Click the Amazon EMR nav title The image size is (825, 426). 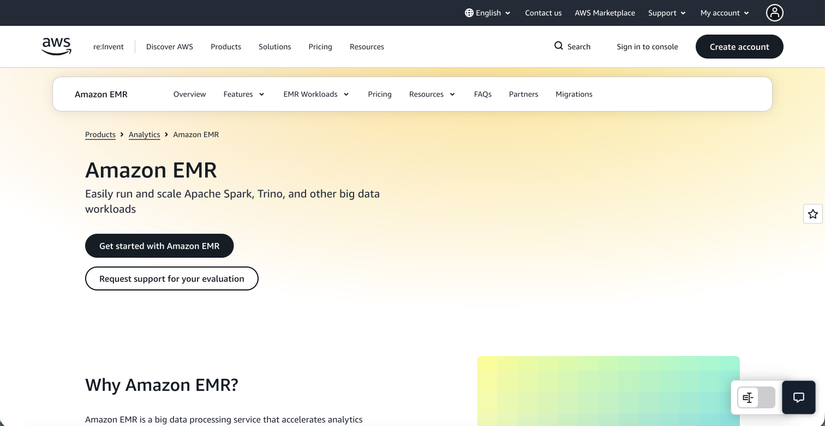point(101,94)
